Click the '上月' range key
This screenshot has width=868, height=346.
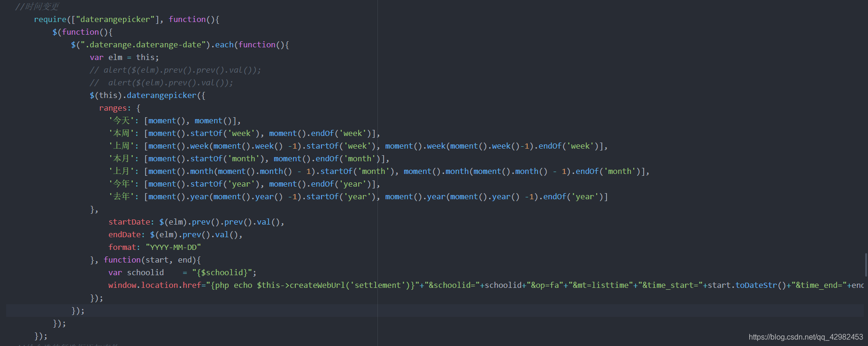coord(121,171)
